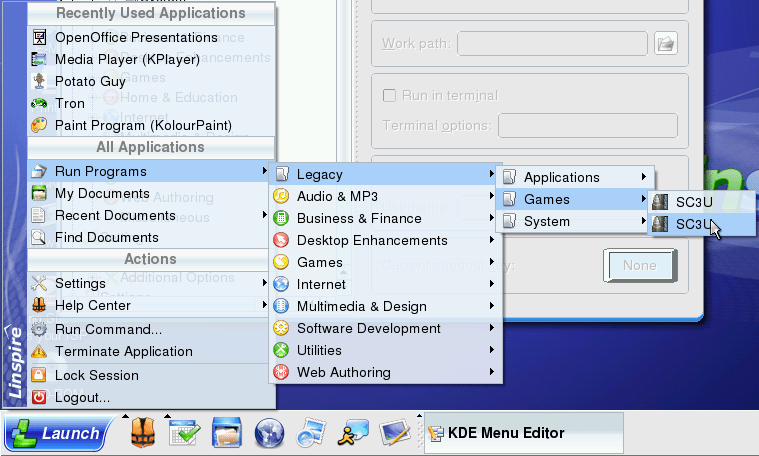The height and width of the screenshot is (456, 759).
Task: Choose Lock Session from the Actions menu
Action: coord(96,375)
